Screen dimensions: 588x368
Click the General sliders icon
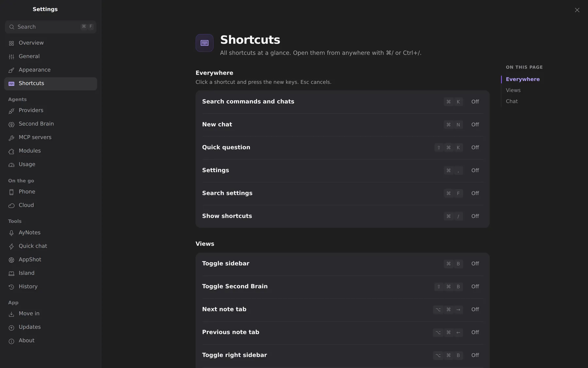coord(11,57)
